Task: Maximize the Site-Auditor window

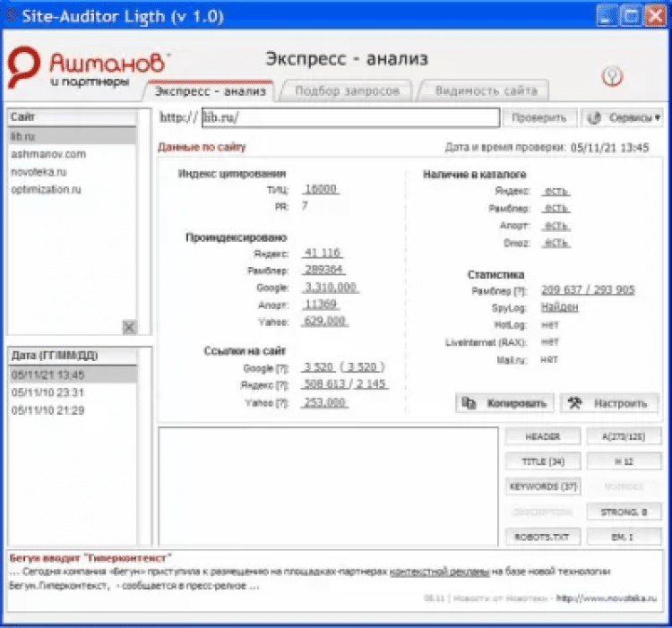Action: [x=632, y=16]
